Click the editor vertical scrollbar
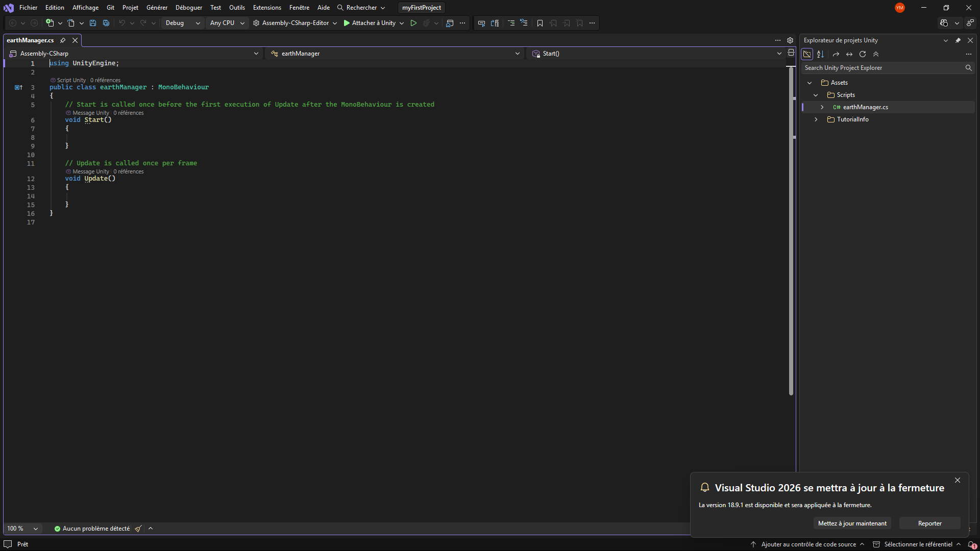 point(791,231)
